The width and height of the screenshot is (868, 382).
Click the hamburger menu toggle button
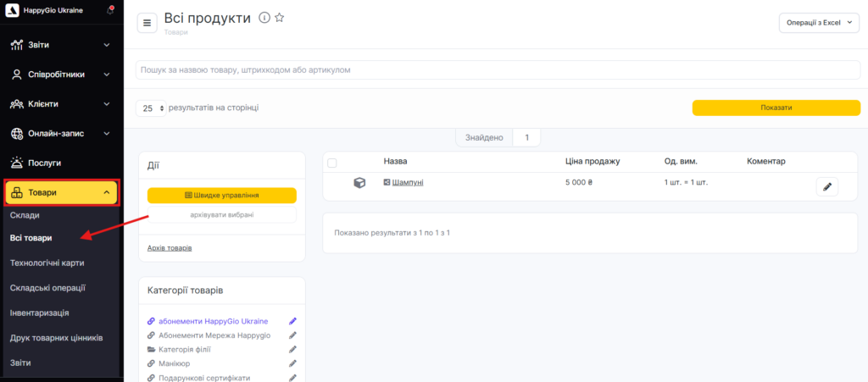tap(147, 24)
